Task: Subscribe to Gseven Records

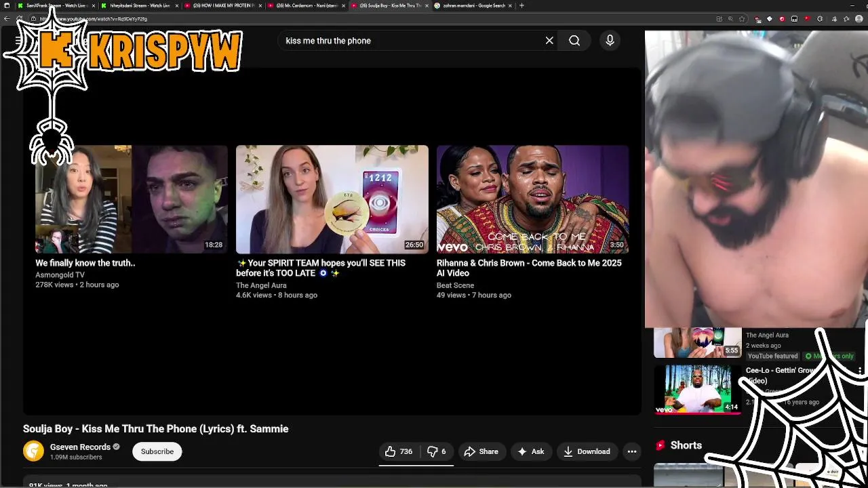Action: (x=157, y=451)
